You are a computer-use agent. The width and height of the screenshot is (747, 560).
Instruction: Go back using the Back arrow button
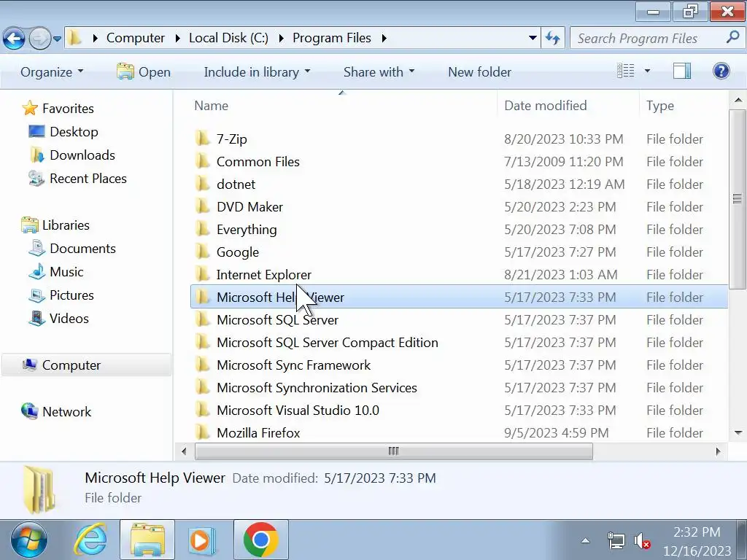[14, 38]
